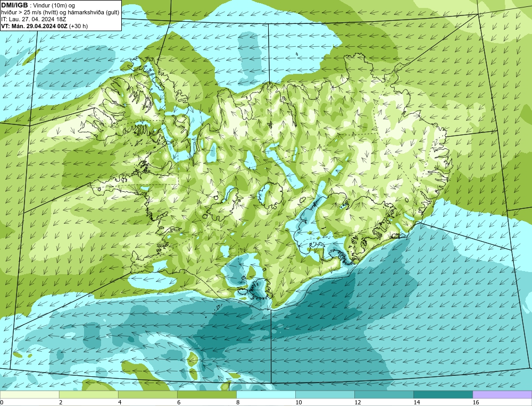Click the 8–10 m/s pale cyan swatch
Image resolution: width=532 pixels, height=406 pixels.
265,394
